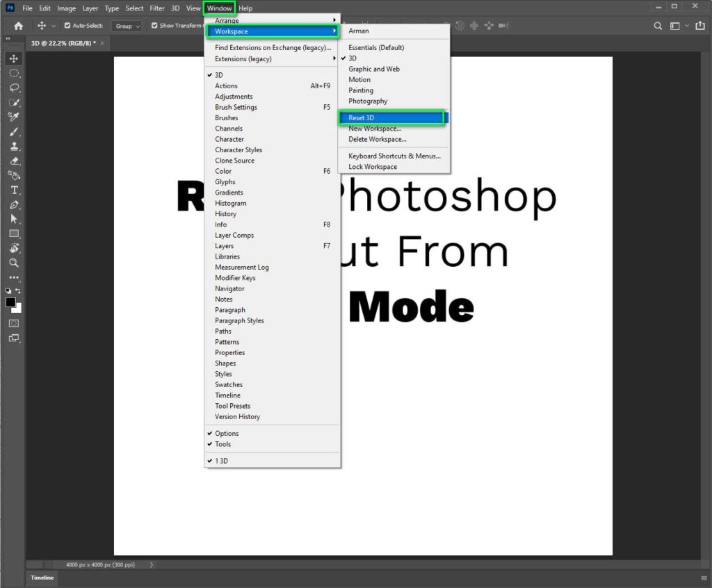This screenshot has height=588, width=712.
Task: Choose Reset 3D from the submenu
Action: [391, 117]
